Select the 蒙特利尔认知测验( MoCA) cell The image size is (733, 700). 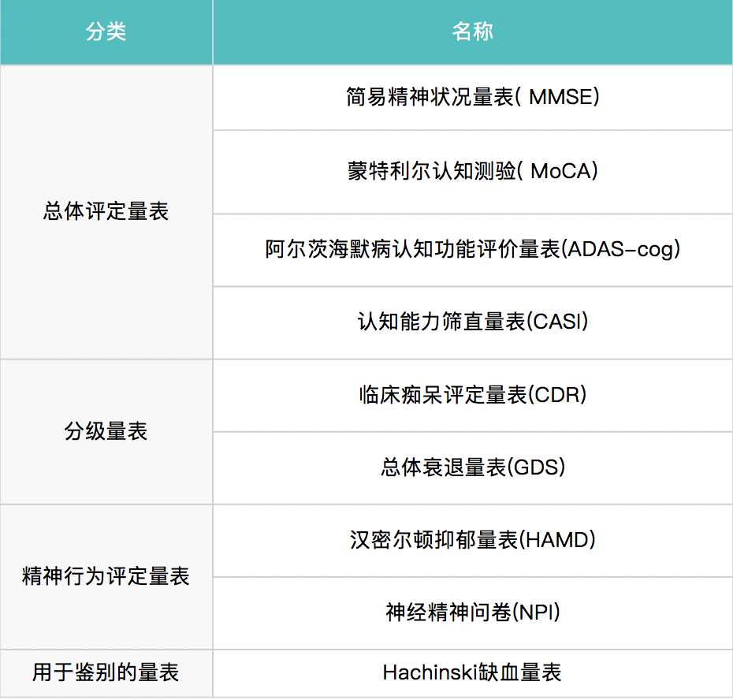coord(471,172)
